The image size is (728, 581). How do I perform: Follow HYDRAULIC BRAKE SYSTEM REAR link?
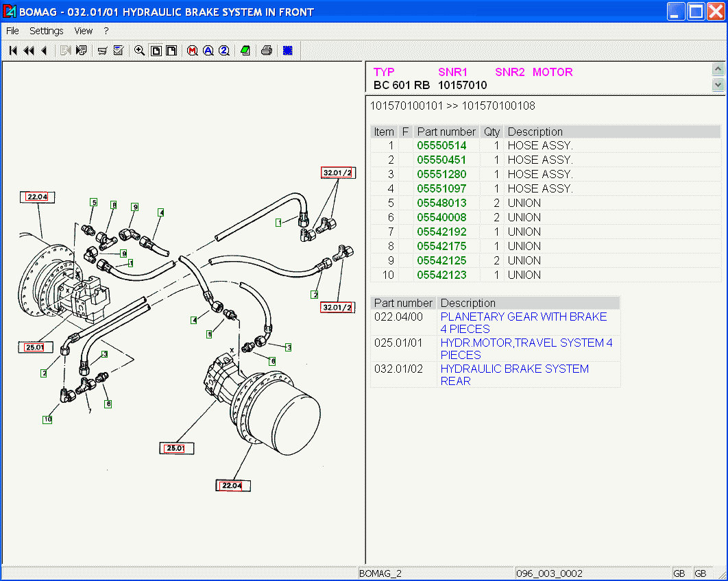[514, 375]
